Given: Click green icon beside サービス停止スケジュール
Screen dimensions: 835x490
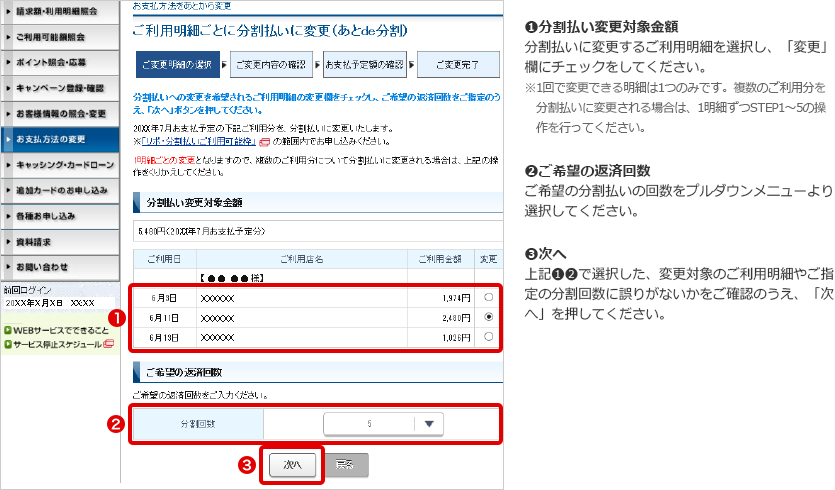Looking at the screenshot, I should 7,345.
